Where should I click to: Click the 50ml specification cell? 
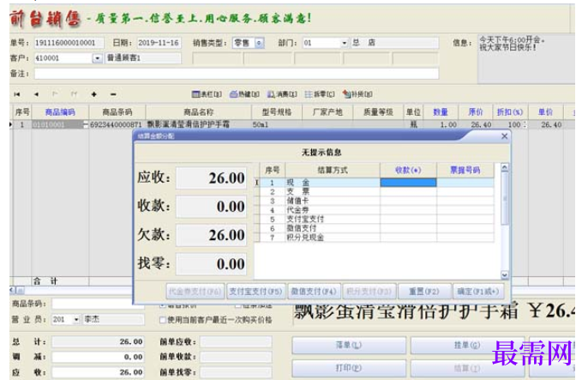click(x=276, y=124)
